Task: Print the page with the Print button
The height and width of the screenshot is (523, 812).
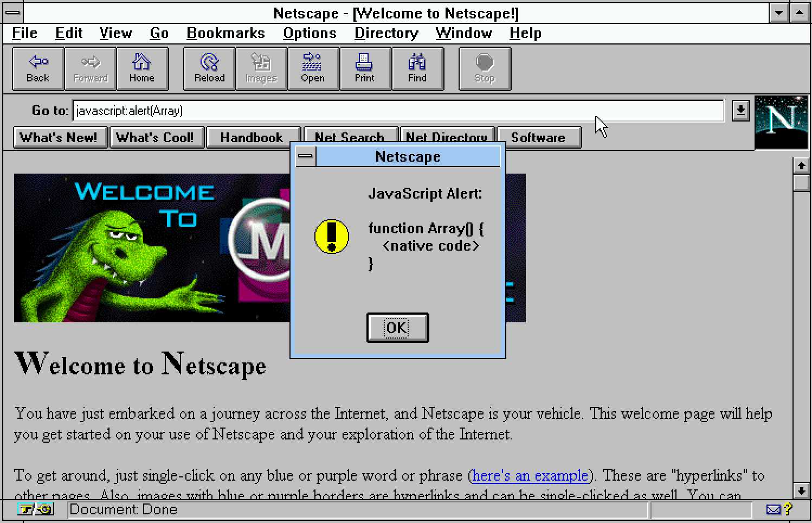Action: pos(365,69)
